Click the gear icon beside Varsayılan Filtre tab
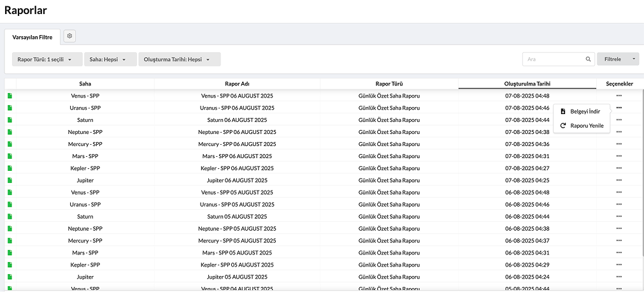 coord(69,36)
